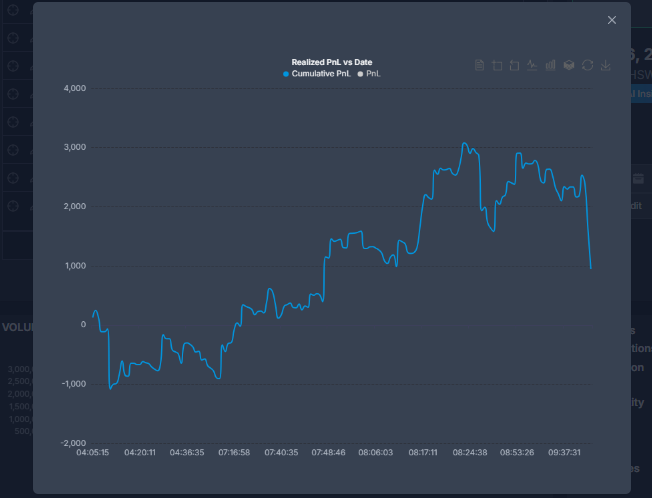Click the 3,000 y-axis label

[75, 147]
